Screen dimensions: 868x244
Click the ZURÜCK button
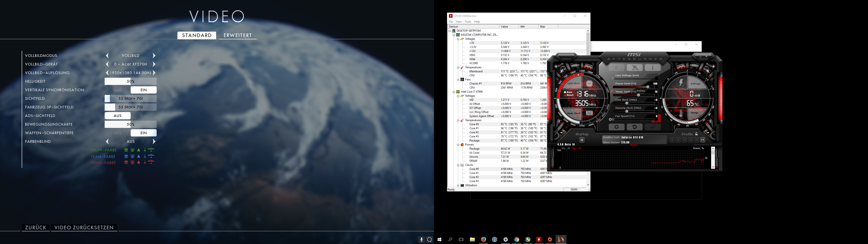click(x=36, y=228)
